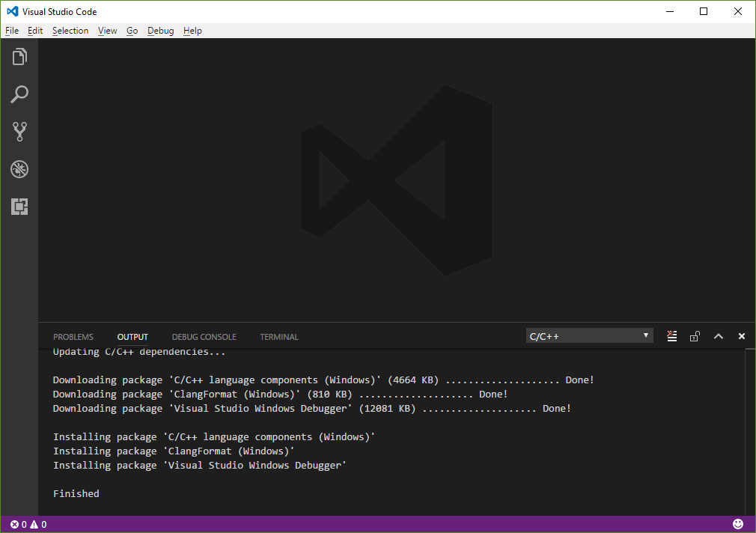The image size is (756, 533).
Task: Open the Selection menu
Action: [70, 31]
